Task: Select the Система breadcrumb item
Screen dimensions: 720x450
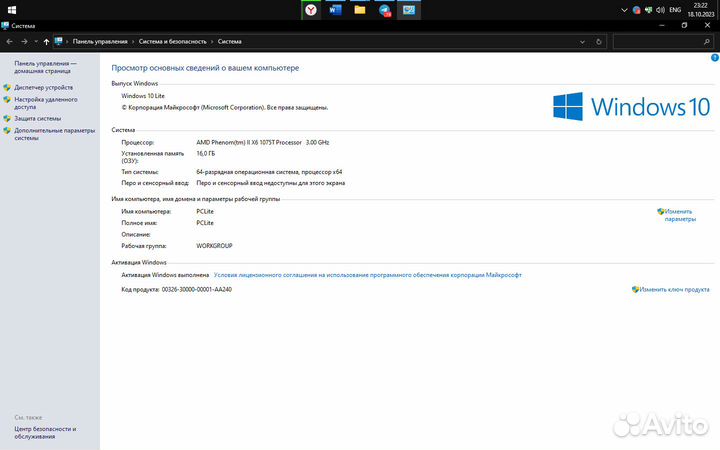Action: [230, 41]
